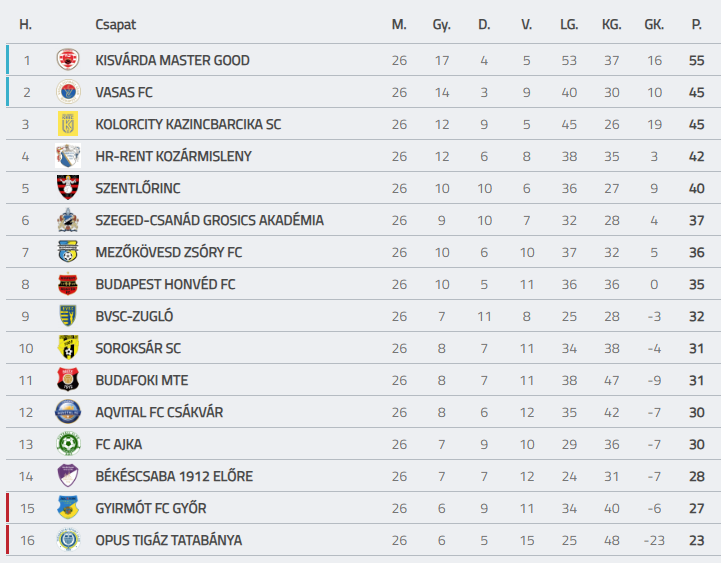
Task: Click the HR-Rent Kozármisleny crest icon
Action: (68, 156)
